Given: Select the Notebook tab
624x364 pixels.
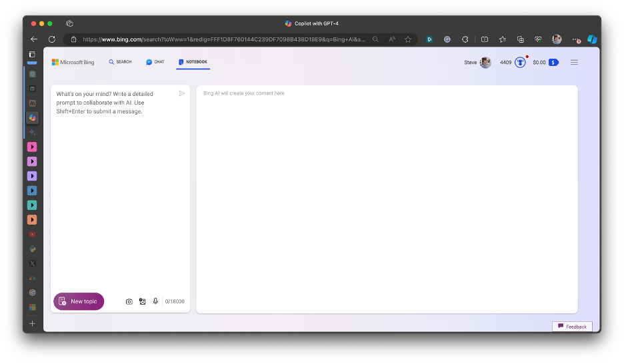Looking at the screenshot, I should click(193, 61).
